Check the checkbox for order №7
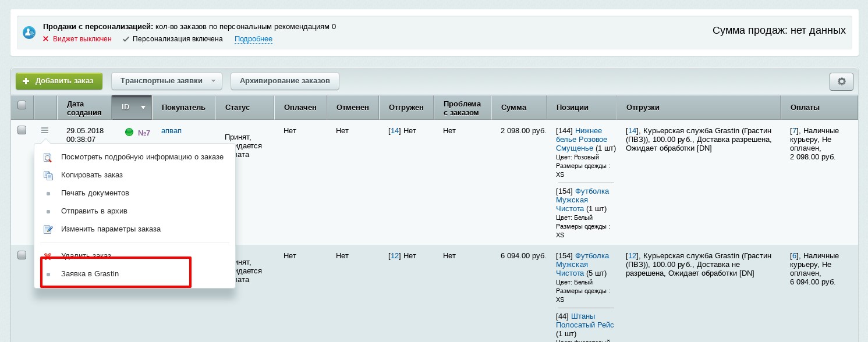The height and width of the screenshot is (342, 868). 22,130
